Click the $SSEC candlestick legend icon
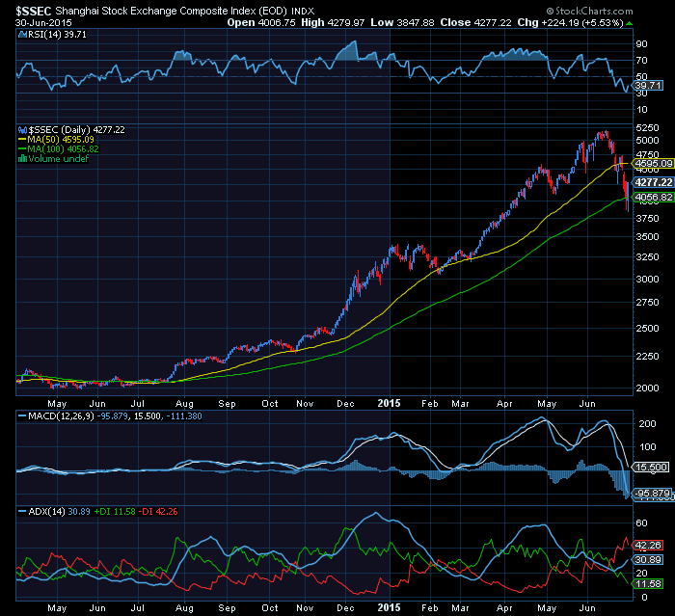 click(x=22, y=130)
